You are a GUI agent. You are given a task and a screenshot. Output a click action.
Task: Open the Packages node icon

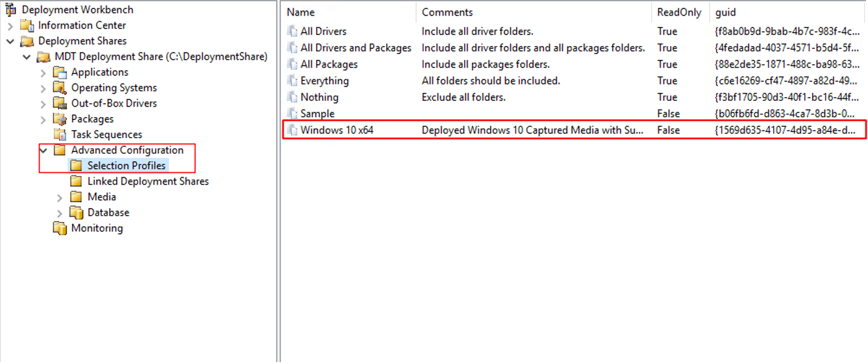pyautogui.click(x=60, y=119)
